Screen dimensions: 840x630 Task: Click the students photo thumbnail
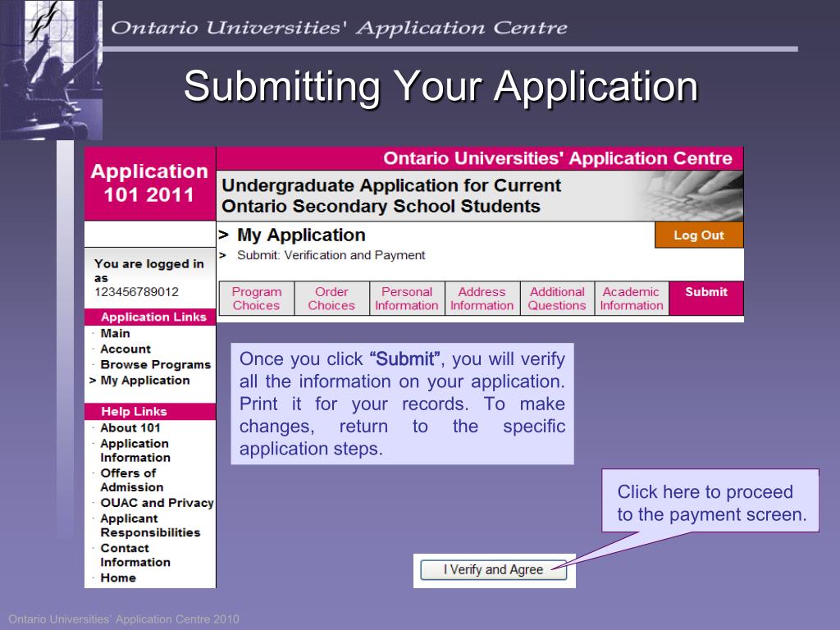(x=51, y=70)
